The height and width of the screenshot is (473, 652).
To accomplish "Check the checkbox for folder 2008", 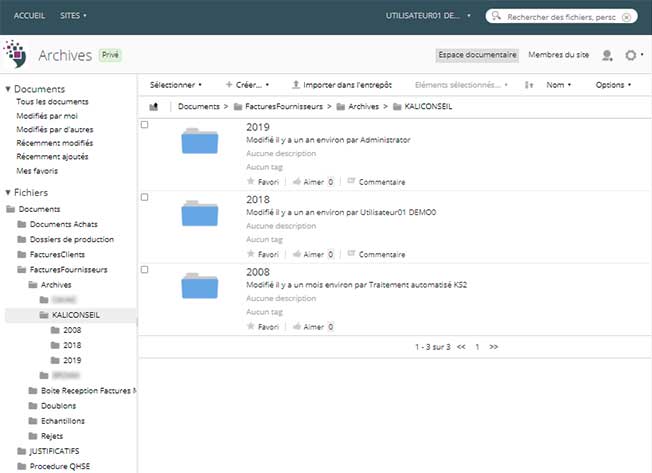I will (x=144, y=270).
